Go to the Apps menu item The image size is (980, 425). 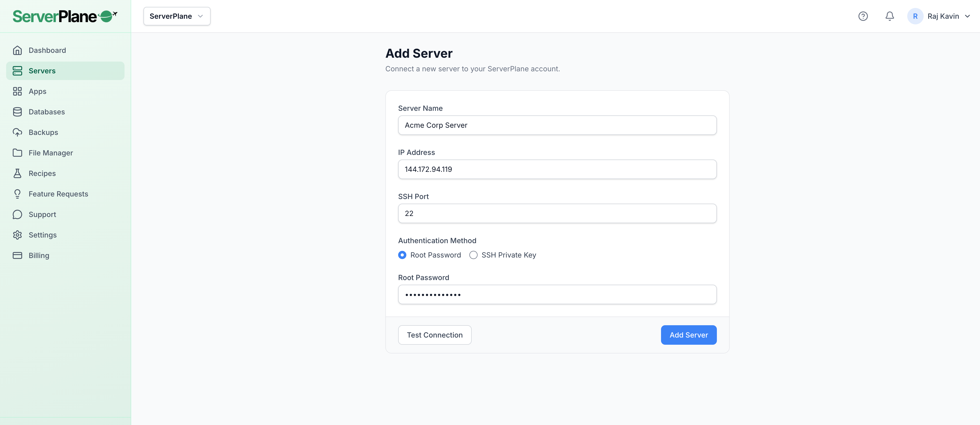coord(37,91)
